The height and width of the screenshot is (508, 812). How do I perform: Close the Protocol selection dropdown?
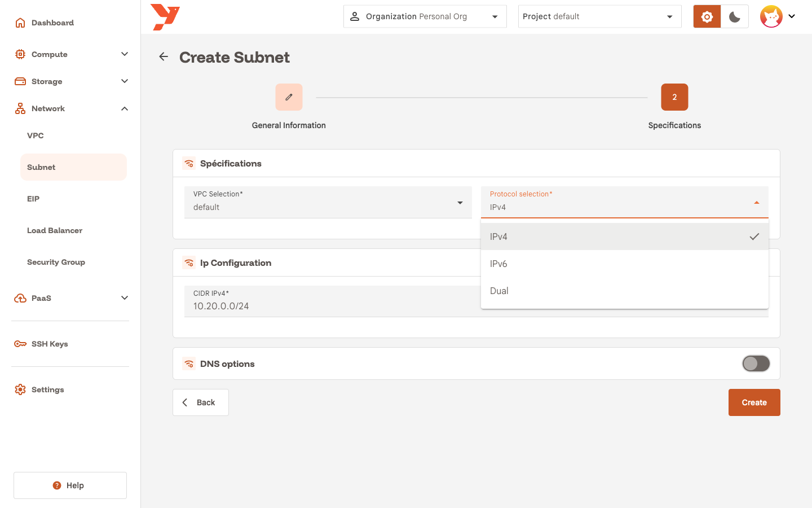pyautogui.click(x=625, y=202)
